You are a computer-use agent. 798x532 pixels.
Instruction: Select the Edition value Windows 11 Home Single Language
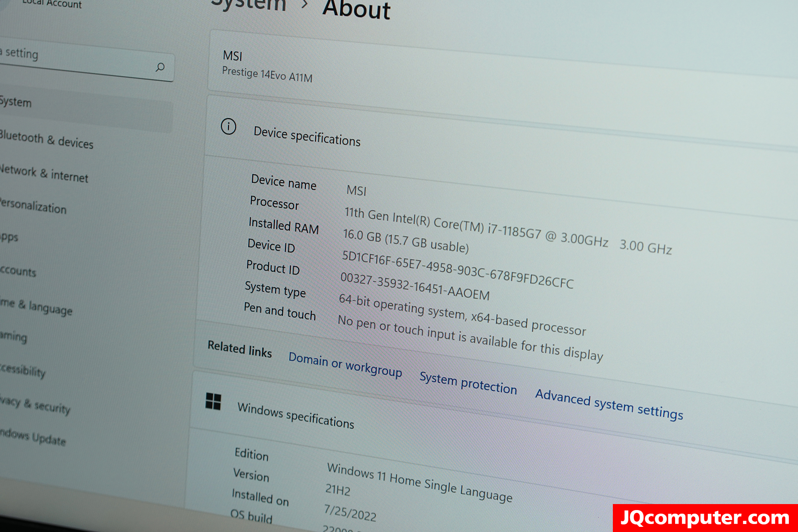pyautogui.click(x=420, y=482)
